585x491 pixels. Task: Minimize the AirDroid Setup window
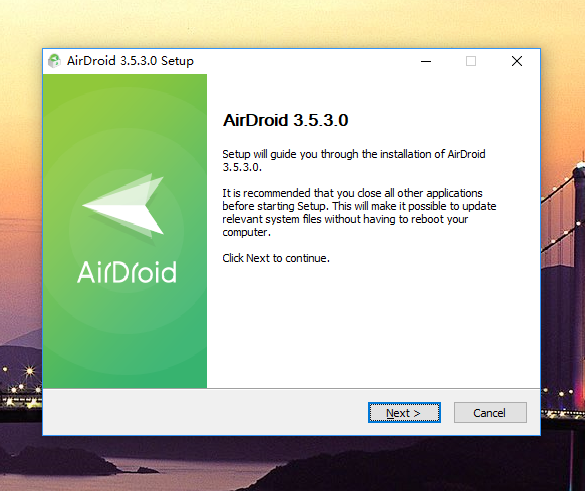(426, 61)
